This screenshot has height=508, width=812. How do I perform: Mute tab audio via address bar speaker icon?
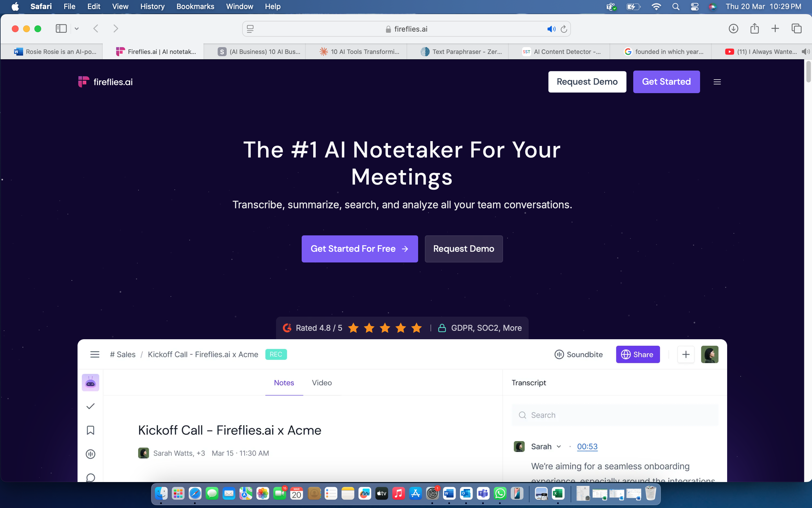(551, 29)
